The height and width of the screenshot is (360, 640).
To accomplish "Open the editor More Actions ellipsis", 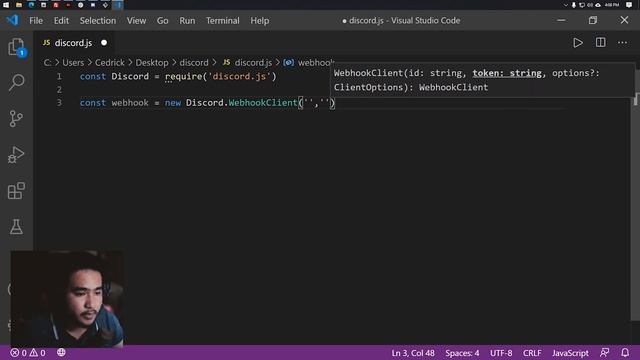I will pos(622,42).
